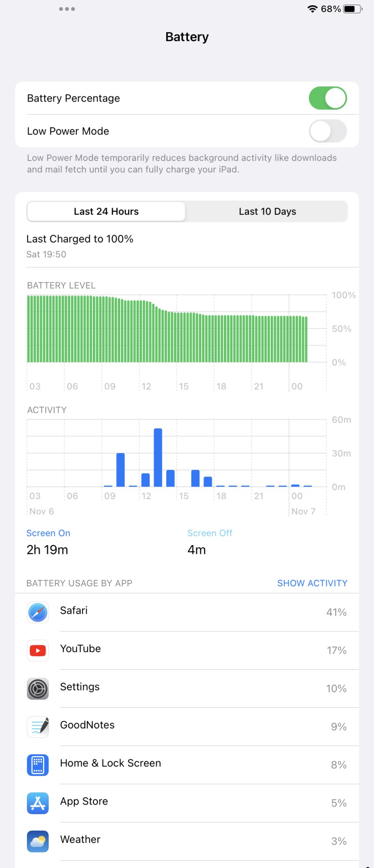Switch to Last 24 Hours tab

106,211
